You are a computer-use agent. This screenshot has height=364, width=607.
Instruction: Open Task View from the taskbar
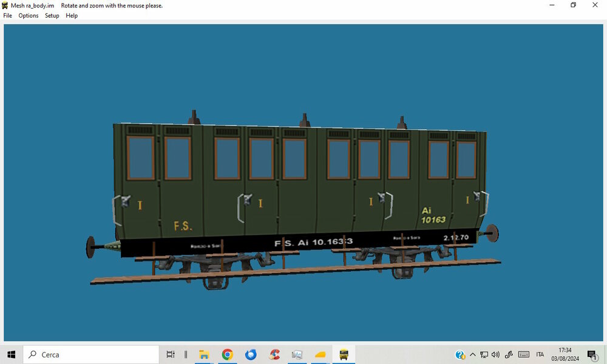(171, 354)
